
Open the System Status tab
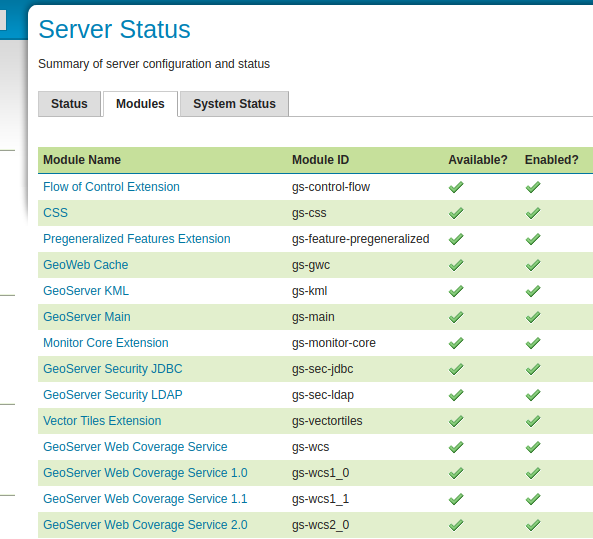[234, 104]
